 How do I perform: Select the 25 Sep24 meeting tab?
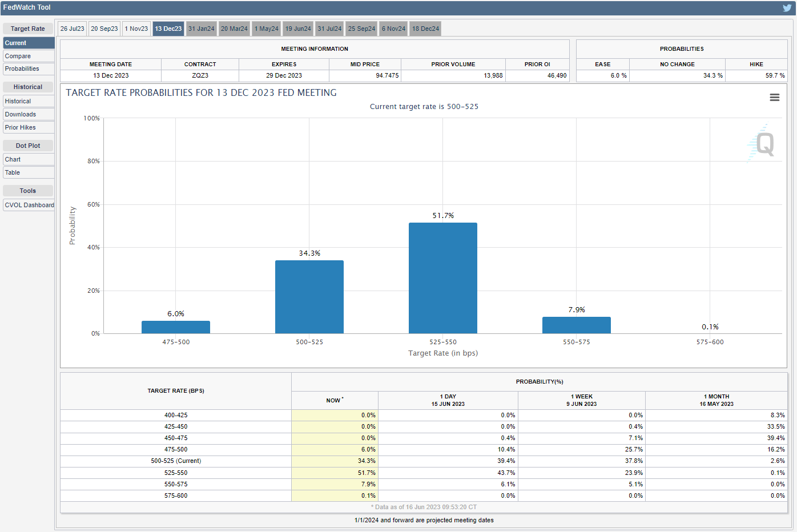tap(362, 29)
